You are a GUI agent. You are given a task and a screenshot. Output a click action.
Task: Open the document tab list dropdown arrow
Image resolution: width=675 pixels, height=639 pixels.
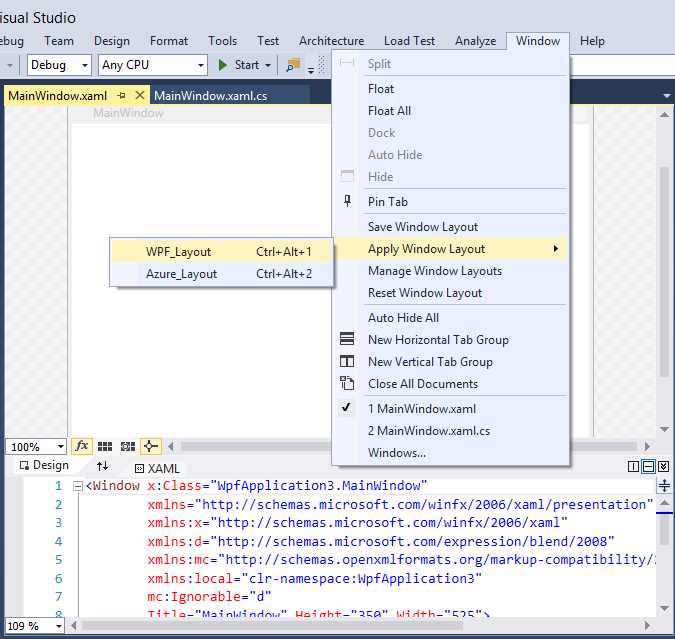[x=667, y=96]
